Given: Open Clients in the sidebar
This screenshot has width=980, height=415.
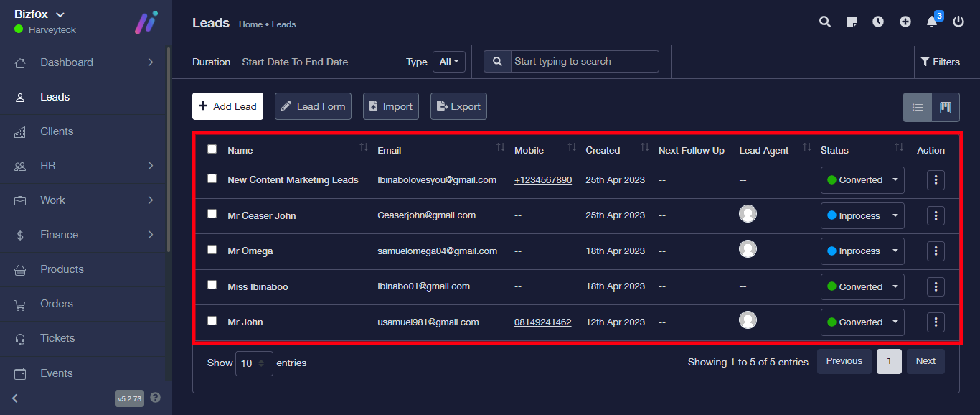Looking at the screenshot, I should tap(57, 131).
